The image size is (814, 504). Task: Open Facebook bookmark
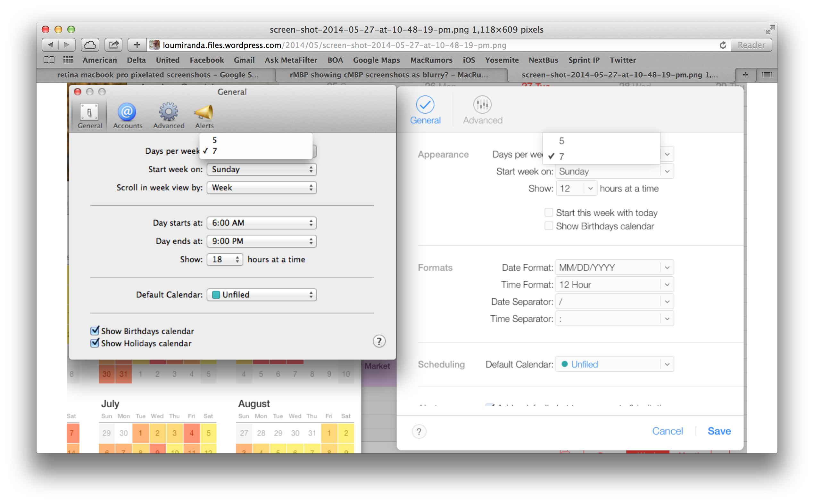click(207, 60)
